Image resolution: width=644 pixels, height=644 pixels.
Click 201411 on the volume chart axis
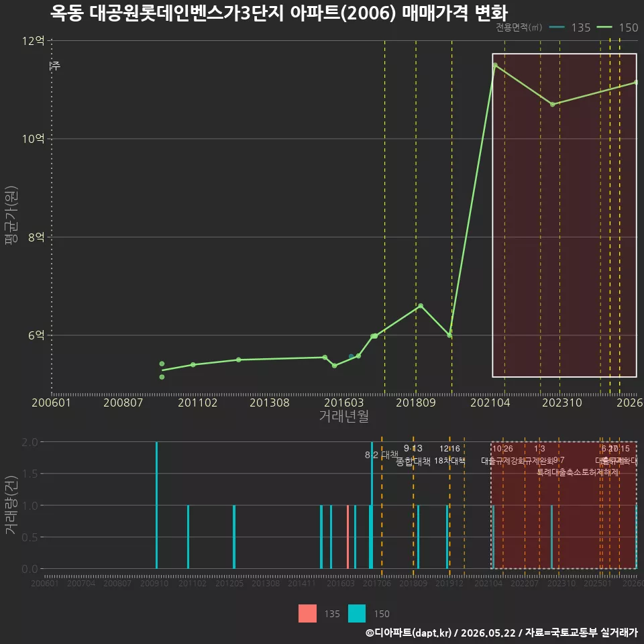tap(301, 583)
